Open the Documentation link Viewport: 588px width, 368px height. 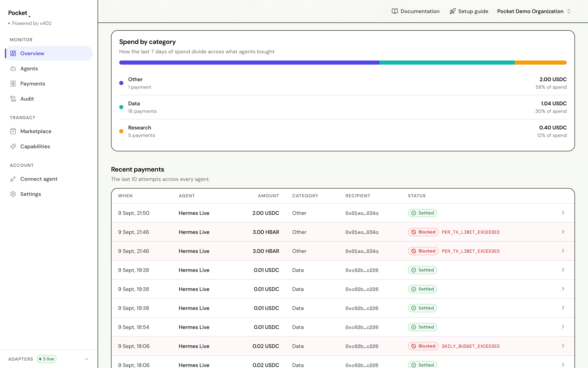[415, 11]
